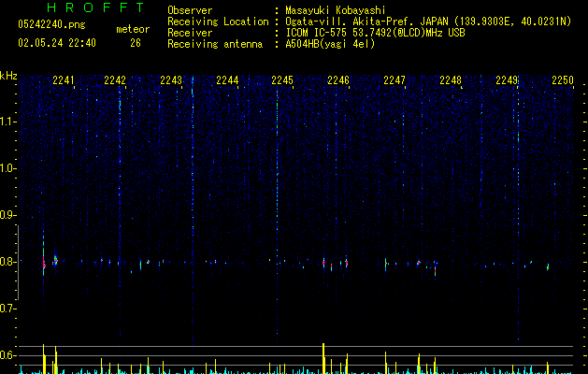
Task: Click the 2246 time marker
Action: pyautogui.click(x=338, y=80)
